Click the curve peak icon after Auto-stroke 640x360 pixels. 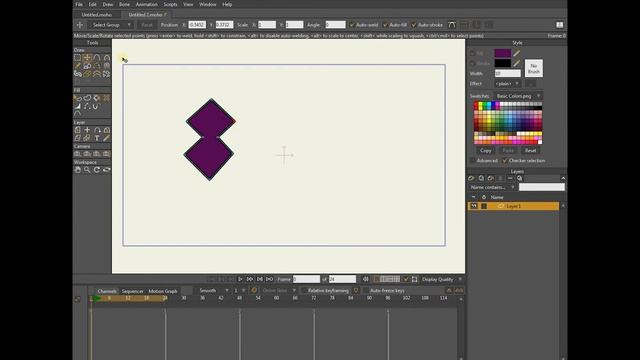451,25
